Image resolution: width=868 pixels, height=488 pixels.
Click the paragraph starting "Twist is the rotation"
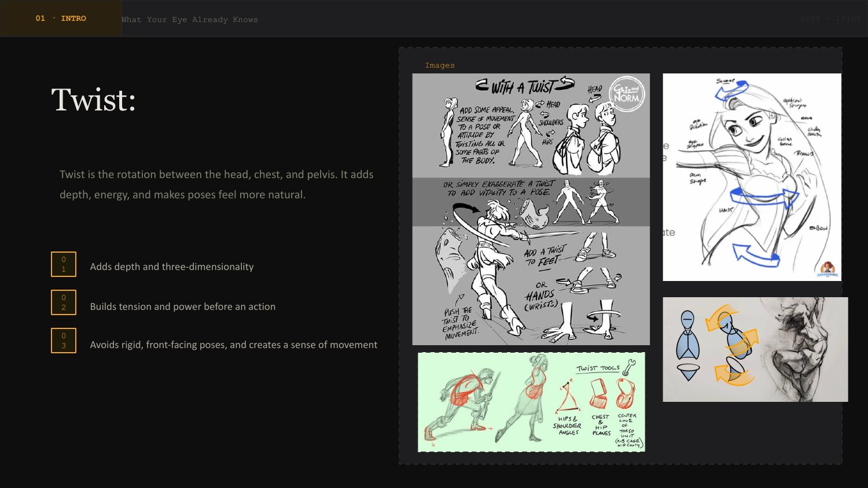[x=216, y=184]
